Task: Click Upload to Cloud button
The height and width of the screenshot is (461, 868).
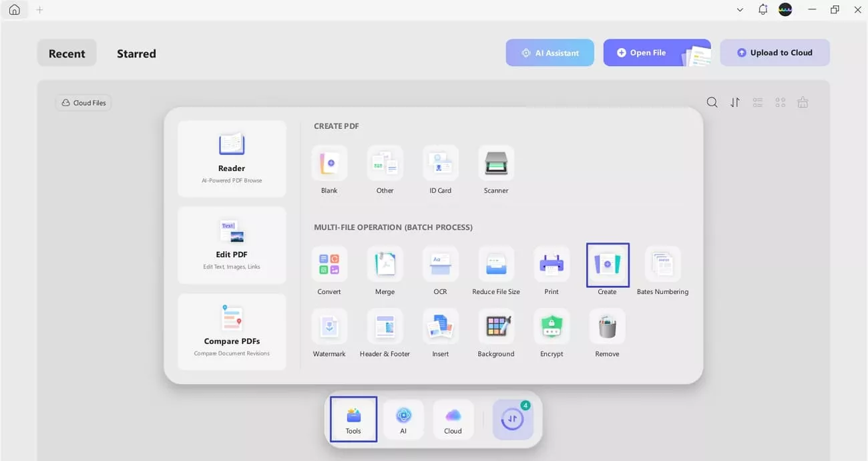Action: pos(775,53)
